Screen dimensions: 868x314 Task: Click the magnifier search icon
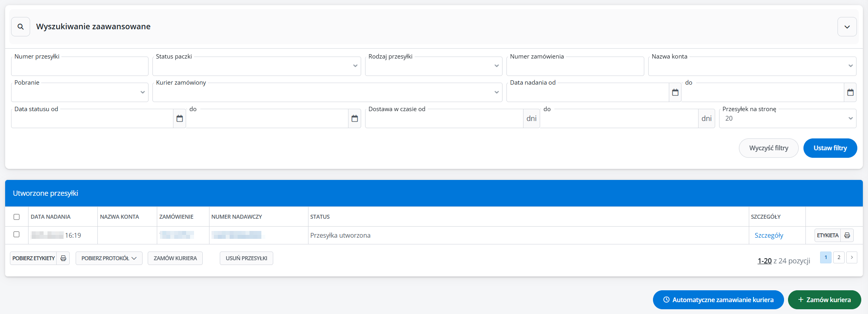pos(21,27)
